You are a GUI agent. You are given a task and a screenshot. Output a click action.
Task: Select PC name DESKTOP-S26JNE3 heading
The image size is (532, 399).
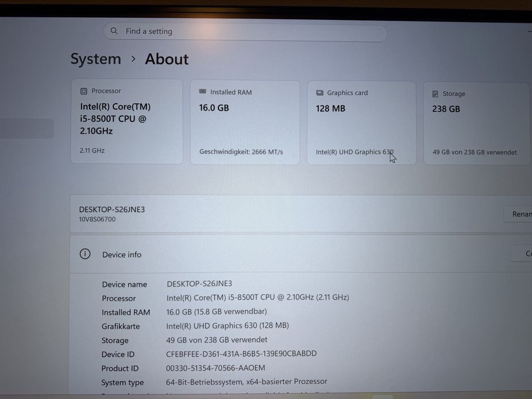[112, 209]
